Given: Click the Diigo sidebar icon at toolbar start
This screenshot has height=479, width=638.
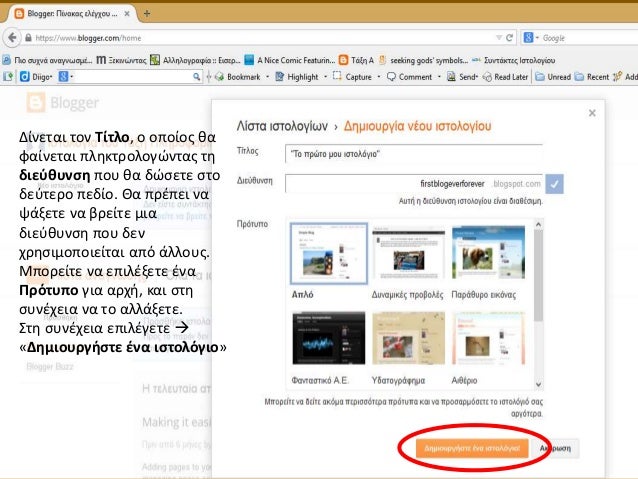Looking at the screenshot, I should click(x=8, y=77).
